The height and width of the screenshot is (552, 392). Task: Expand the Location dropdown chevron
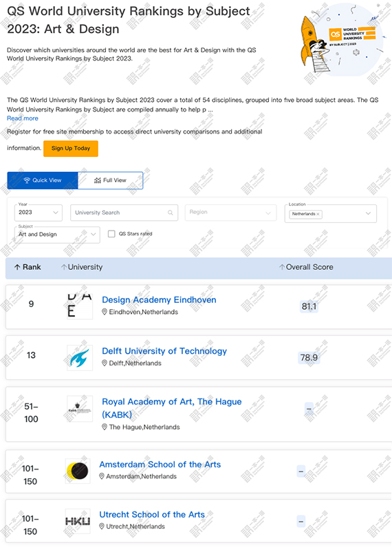[368, 213]
